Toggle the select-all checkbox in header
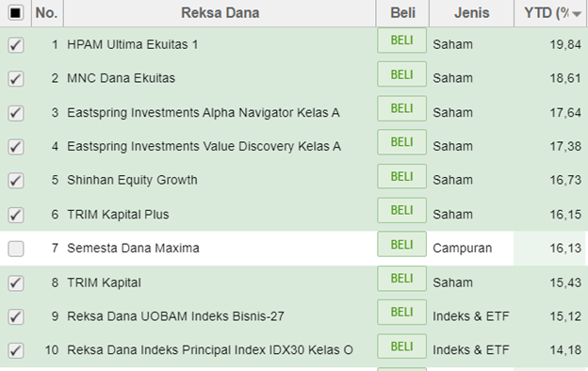 pyautogui.click(x=16, y=13)
